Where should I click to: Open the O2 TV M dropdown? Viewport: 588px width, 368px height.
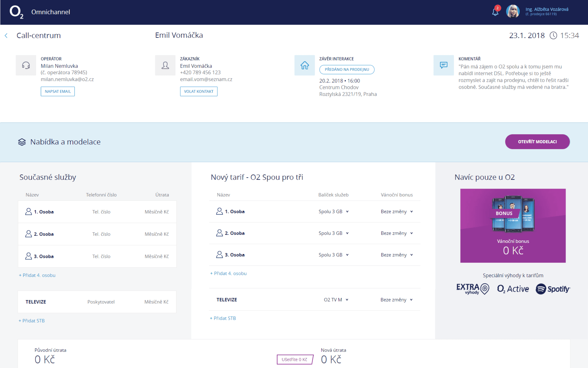point(336,300)
